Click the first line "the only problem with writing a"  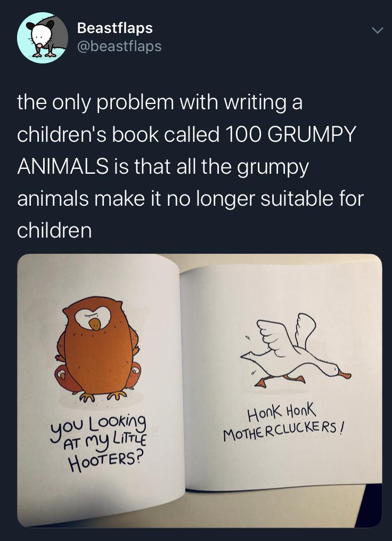click(x=159, y=102)
